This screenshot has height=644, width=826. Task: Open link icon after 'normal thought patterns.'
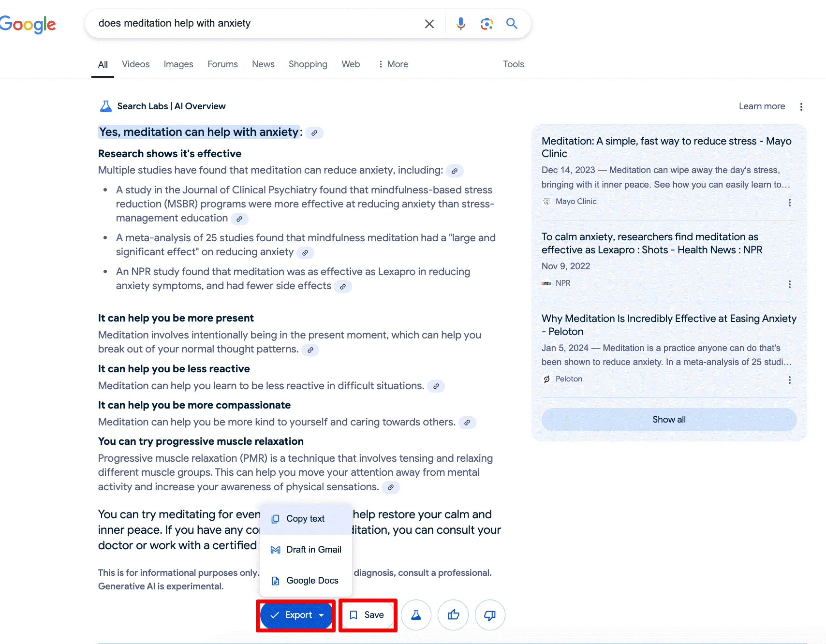point(310,350)
